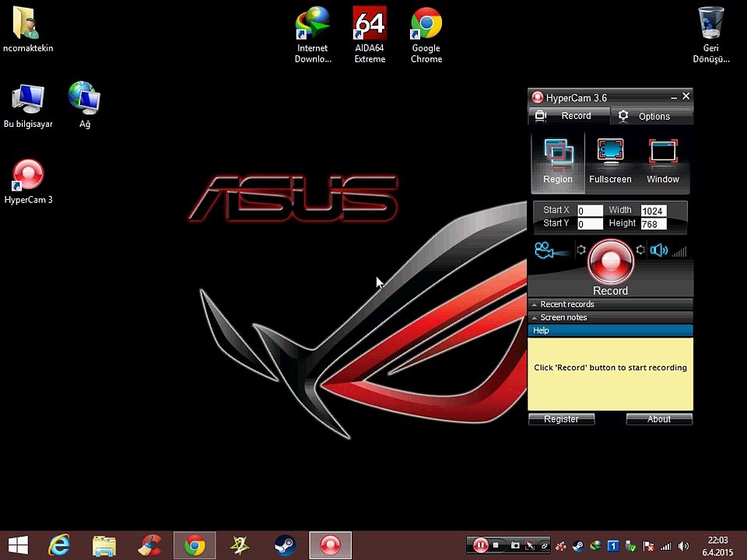Screen dimensions: 747x560
Task: Select the Ağ network desktop icon
Action: [x=84, y=105]
